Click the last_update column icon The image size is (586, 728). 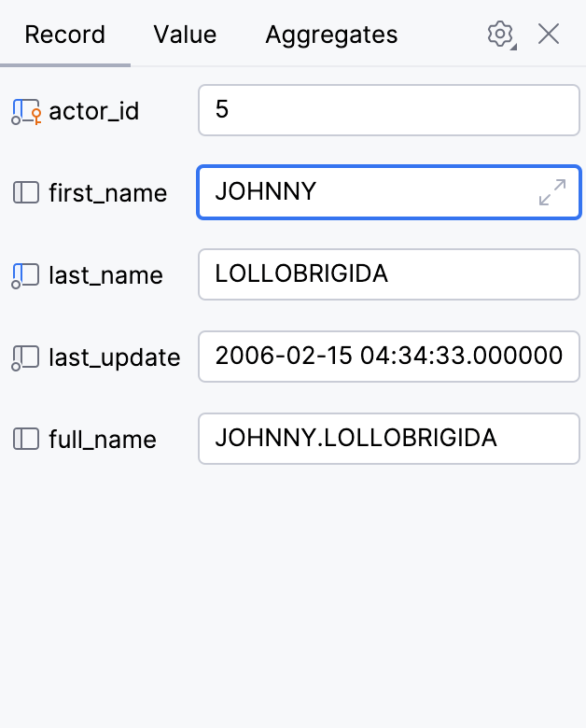tap(26, 357)
